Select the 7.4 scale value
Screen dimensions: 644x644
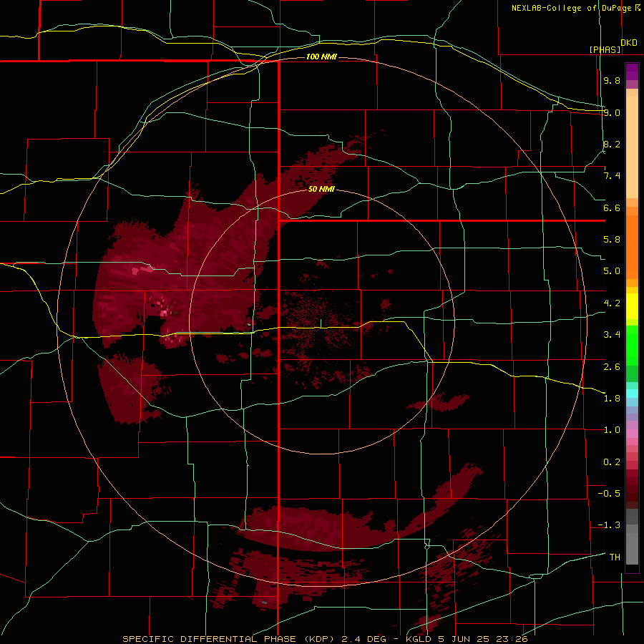point(612,176)
